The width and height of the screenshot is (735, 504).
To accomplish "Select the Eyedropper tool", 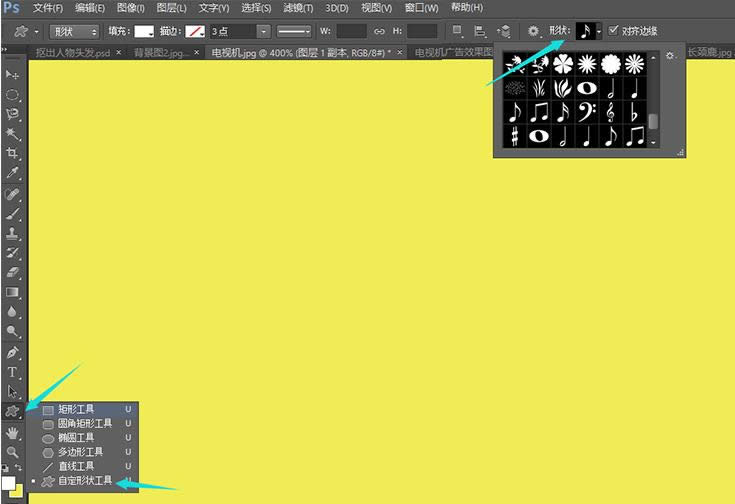I will (x=12, y=173).
